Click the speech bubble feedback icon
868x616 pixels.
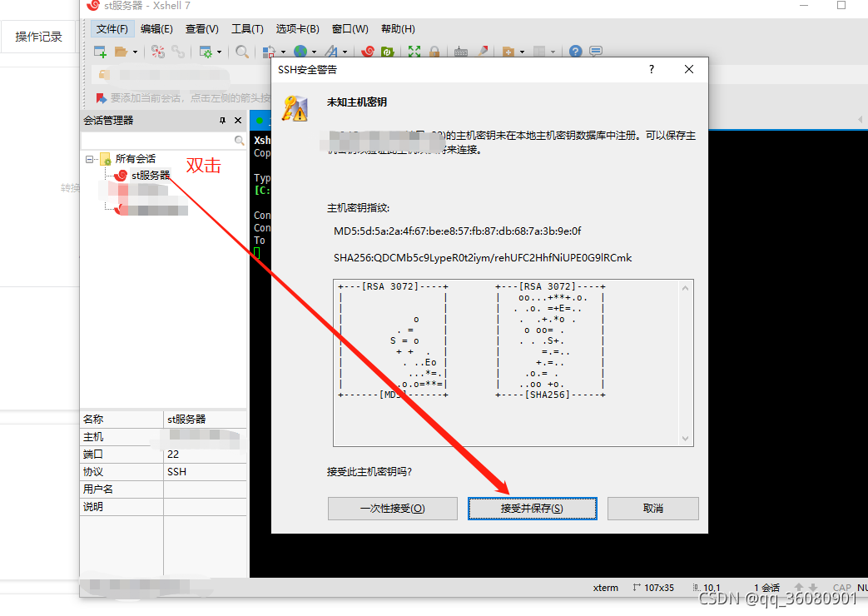click(596, 52)
